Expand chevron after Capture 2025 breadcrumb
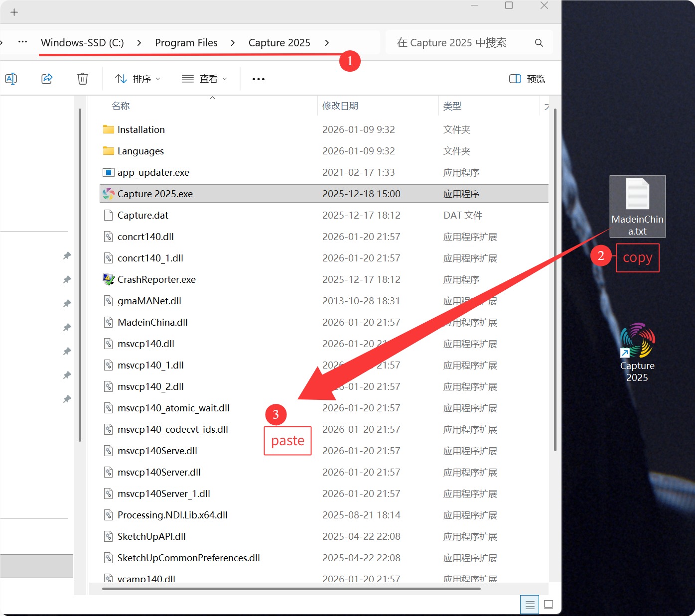This screenshot has height=616, width=695. 327,43
